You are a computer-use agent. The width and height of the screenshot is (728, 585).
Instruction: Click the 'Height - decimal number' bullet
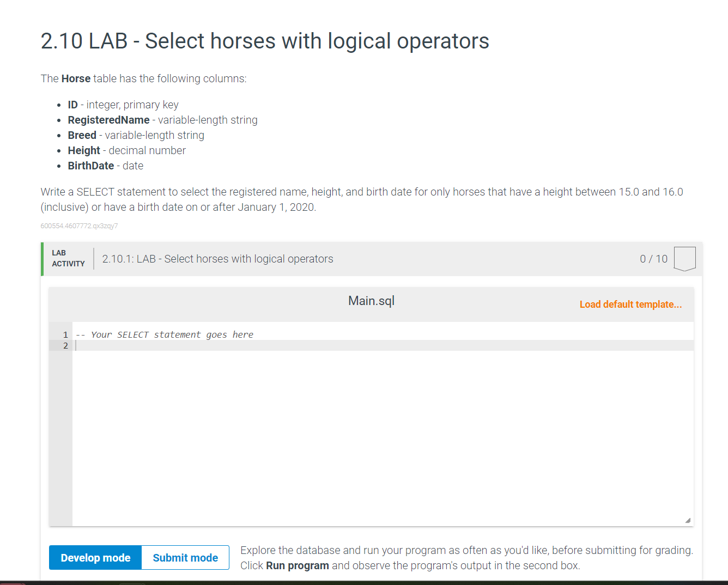127,150
